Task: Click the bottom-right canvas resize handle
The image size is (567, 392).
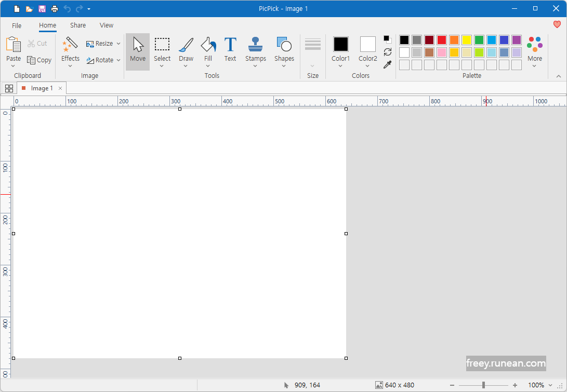Action: coord(346,358)
